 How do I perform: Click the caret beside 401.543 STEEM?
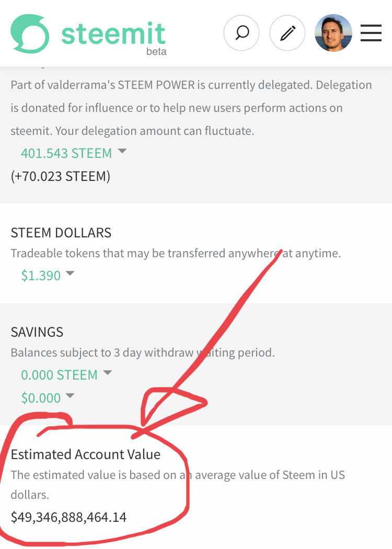[122, 151]
